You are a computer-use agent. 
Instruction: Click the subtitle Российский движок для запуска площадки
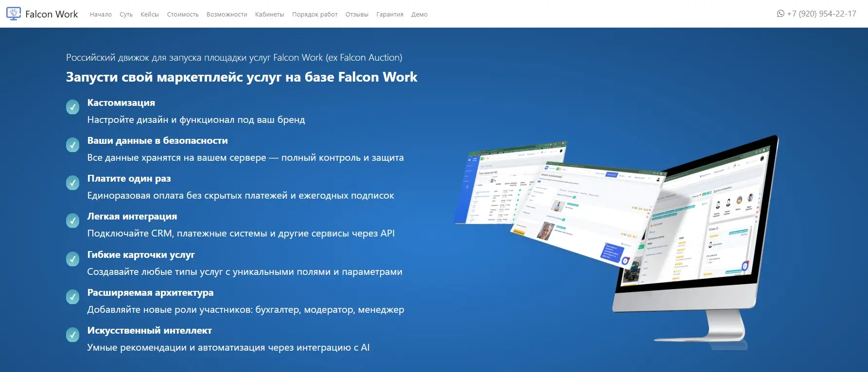coord(234,57)
